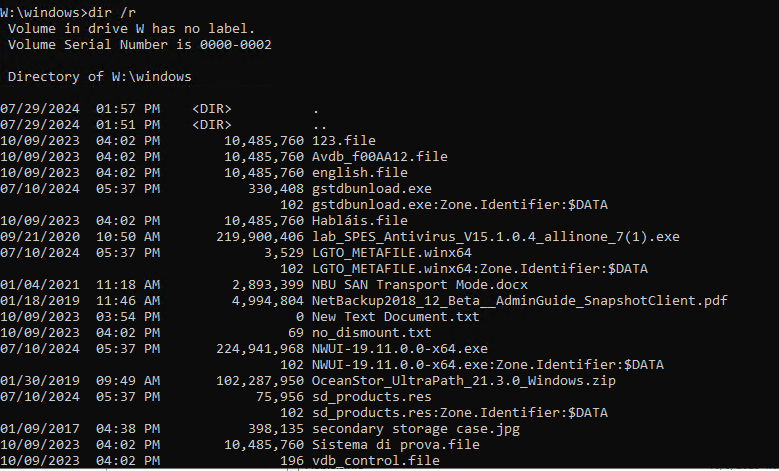The width and height of the screenshot is (779, 471).
Task: Select english.file in the listing
Action: [x=360, y=172]
